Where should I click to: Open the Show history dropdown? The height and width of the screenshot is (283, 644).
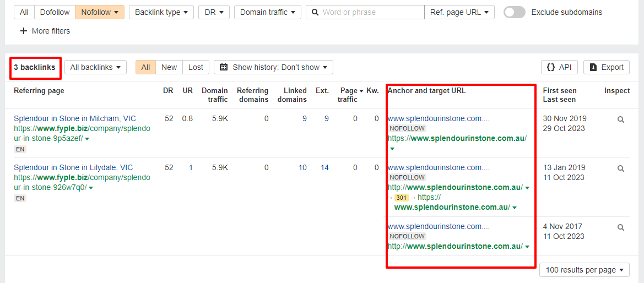[x=274, y=67]
